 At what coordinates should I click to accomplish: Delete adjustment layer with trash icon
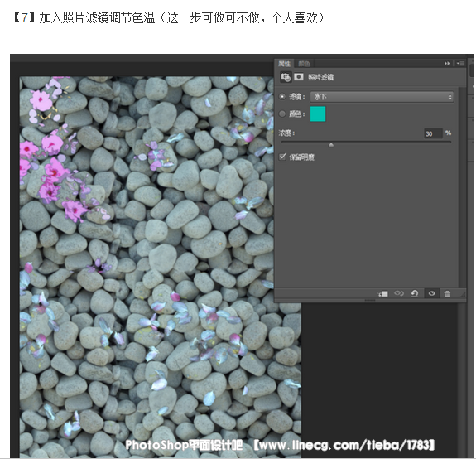447,294
